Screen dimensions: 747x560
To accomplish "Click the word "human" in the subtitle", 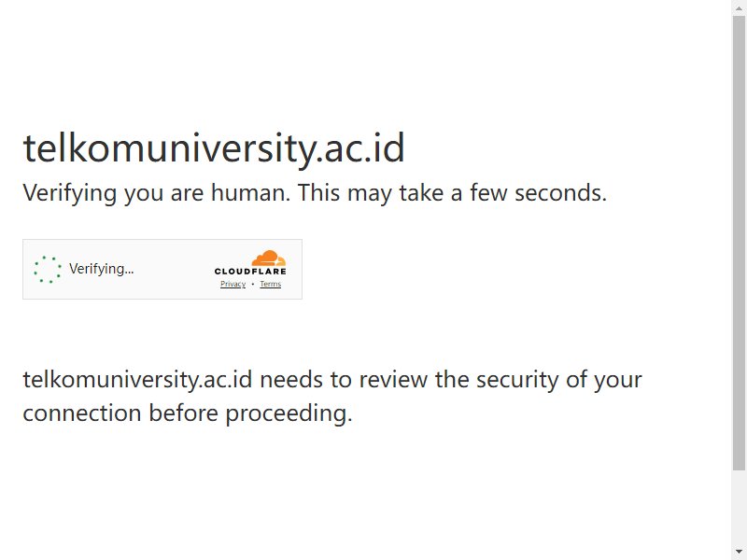I will click(250, 193).
